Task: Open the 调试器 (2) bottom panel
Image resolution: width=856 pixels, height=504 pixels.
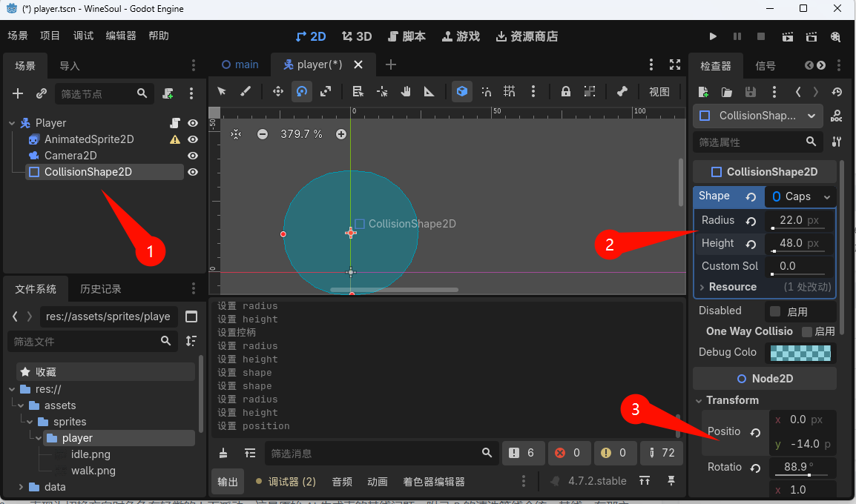Action: coord(286,482)
